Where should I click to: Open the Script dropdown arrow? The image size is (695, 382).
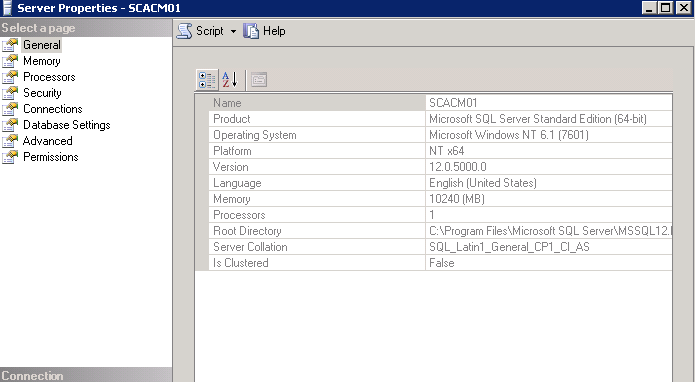tap(233, 31)
